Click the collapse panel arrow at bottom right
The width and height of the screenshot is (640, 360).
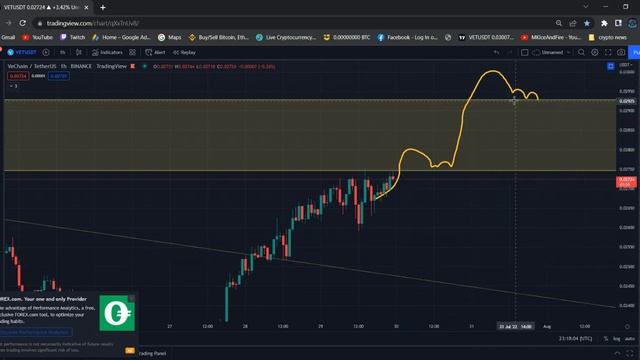618,353
